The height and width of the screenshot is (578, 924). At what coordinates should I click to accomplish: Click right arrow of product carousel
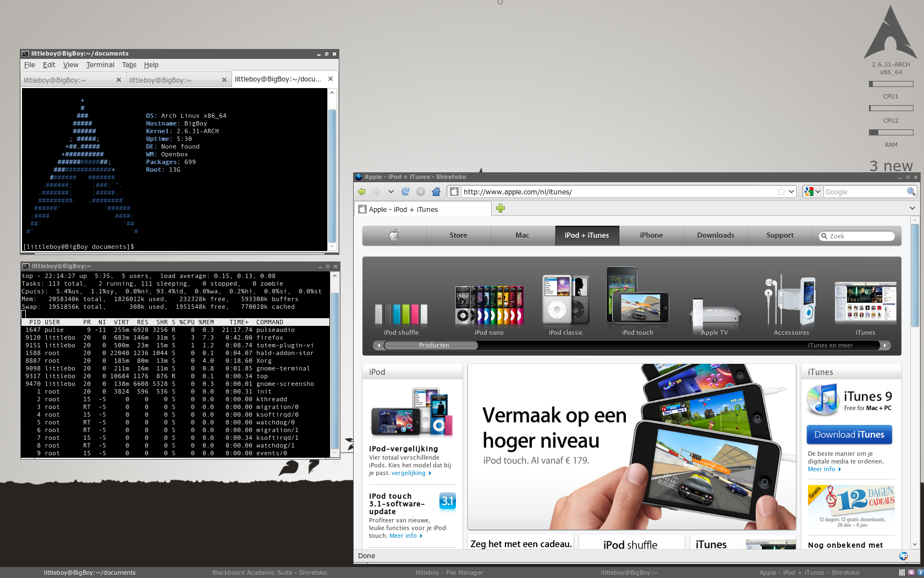coord(885,345)
